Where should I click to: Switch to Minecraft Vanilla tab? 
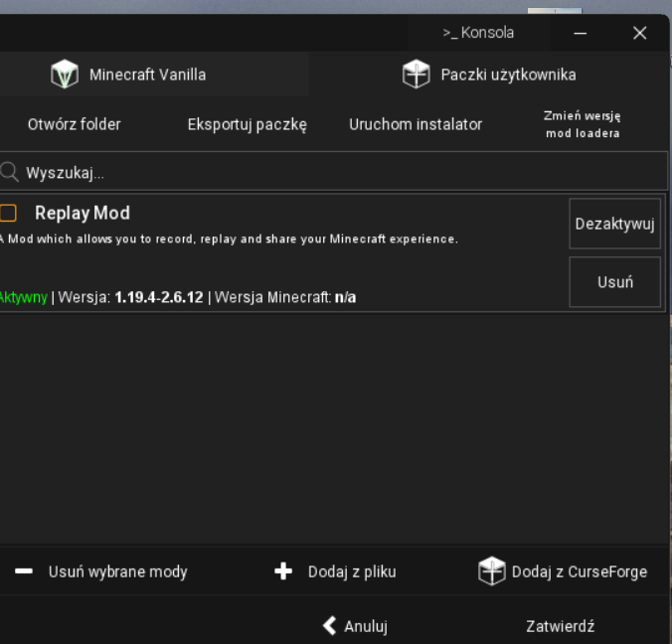click(x=147, y=75)
